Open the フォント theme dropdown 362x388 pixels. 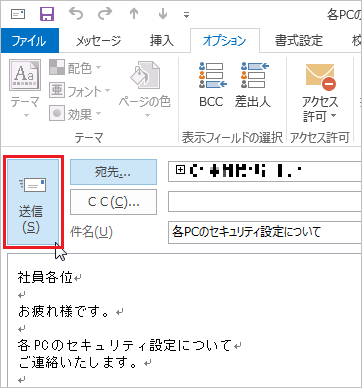click(80, 91)
